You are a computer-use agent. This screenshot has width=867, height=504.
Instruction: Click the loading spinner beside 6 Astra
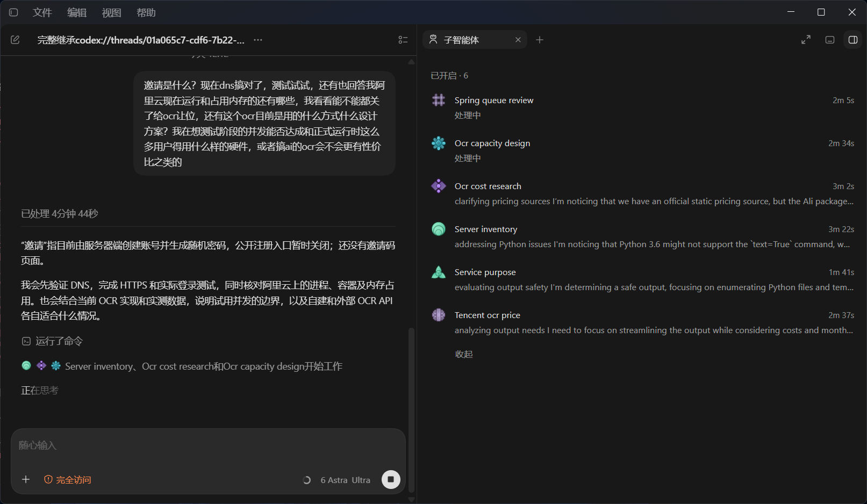307,480
